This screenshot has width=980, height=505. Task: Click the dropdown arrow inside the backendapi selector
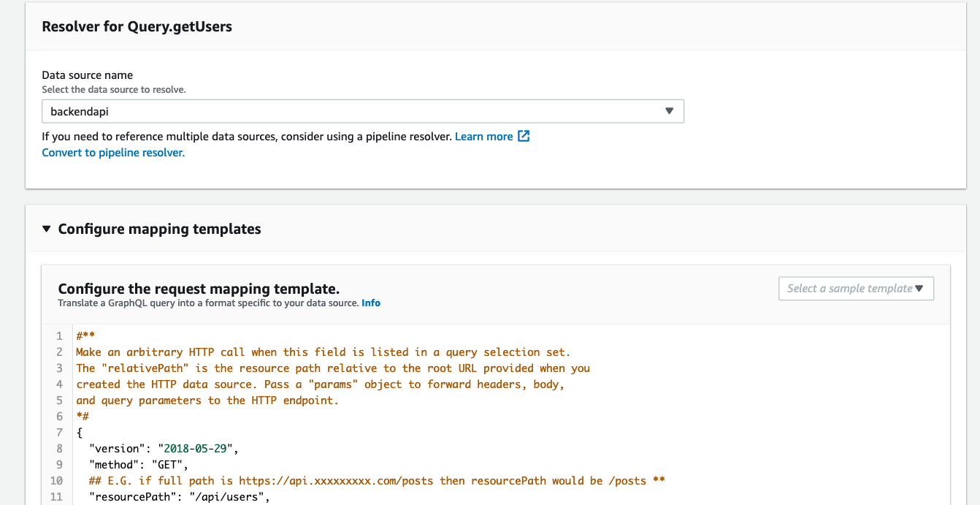pos(669,110)
